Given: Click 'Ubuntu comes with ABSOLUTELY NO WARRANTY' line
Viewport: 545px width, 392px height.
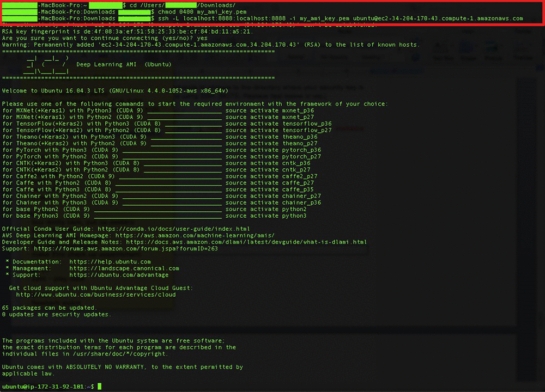Looking at the screenshot, I should (x=122, y=367).
